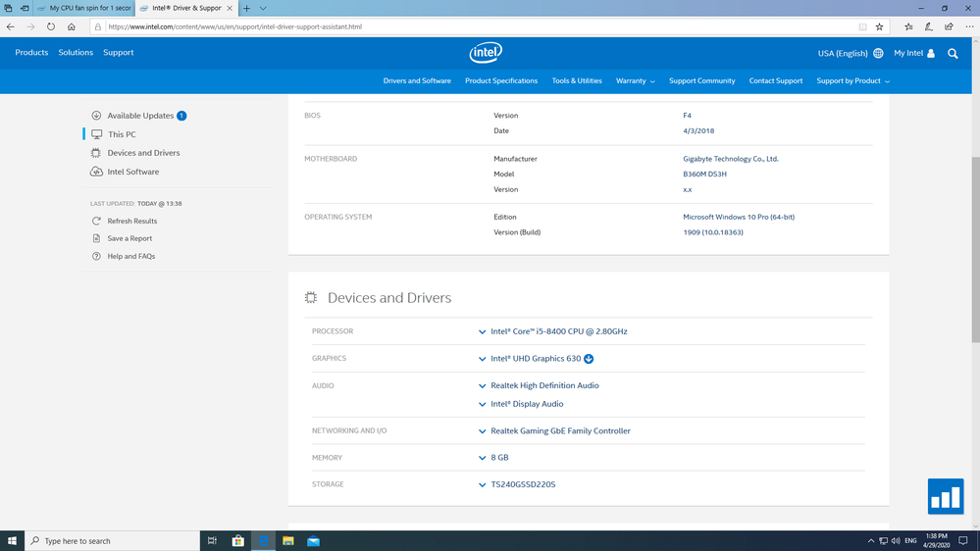Open the Action Center notifications icon
This screenshot has width=980, height=551.
[963, 541]
